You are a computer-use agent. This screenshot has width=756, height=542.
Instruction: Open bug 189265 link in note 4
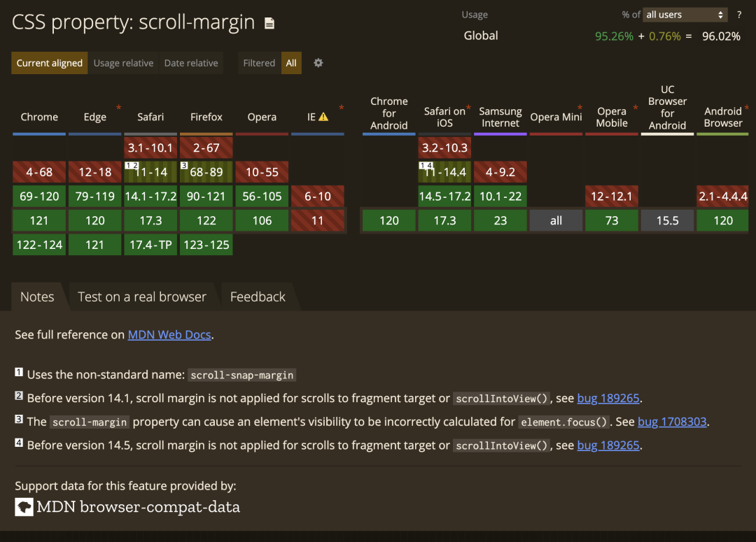coord(608,445)
